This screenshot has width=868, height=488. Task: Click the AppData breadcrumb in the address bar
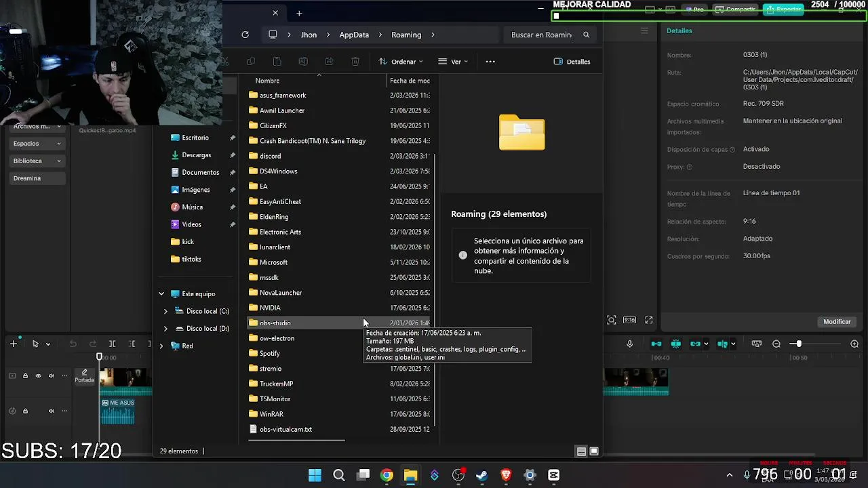354,35
